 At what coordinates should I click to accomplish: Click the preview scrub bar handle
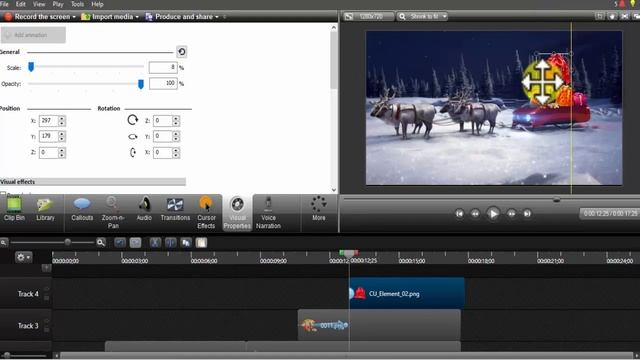pos(556,200)
